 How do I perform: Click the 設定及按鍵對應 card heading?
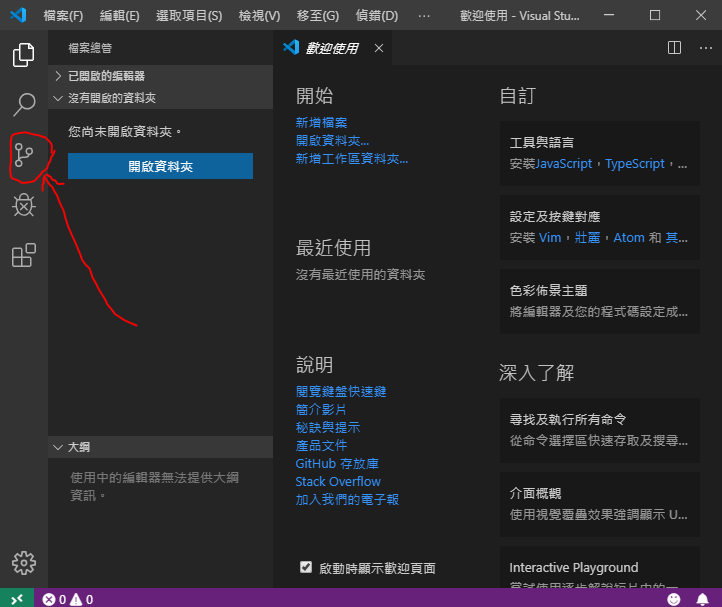coord(554,216)
